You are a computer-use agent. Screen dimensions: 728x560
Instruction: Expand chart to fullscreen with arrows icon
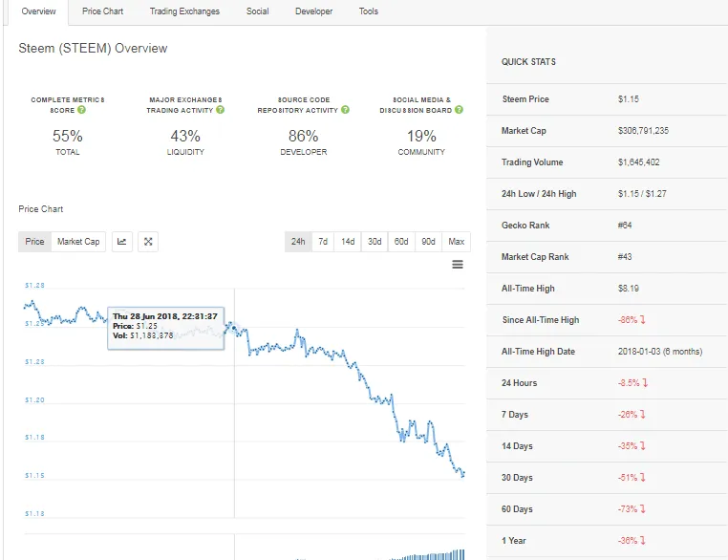148,242
